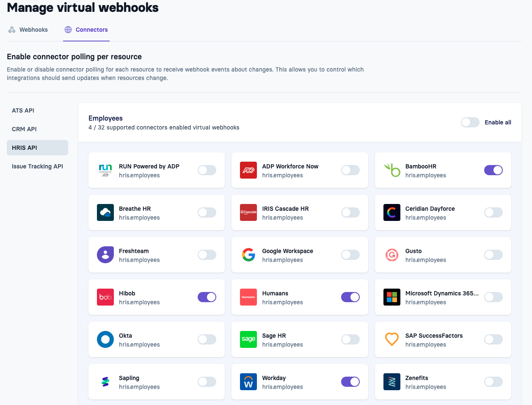532x405 pixels.
Task: Click the RUN Powered by ADP logo
Action: coord(105,170)
